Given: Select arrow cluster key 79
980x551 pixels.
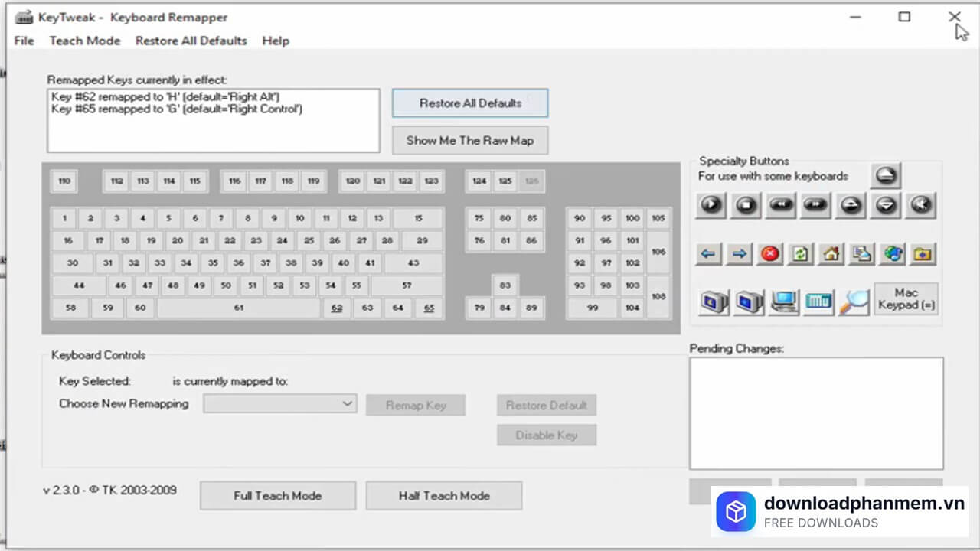Looking at the screenshot, I should [x=479, y=308].
